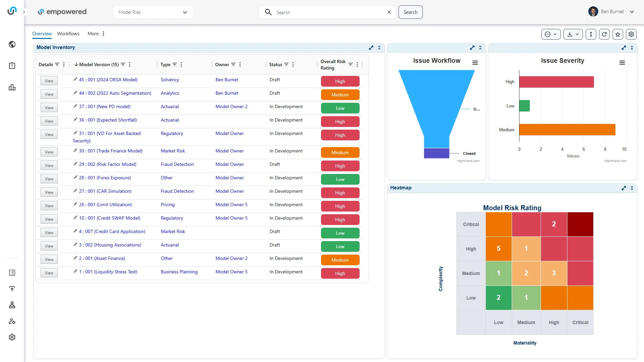Switch to the Workflows tab
Screen dimensions: 644x362
pos(68,34)
